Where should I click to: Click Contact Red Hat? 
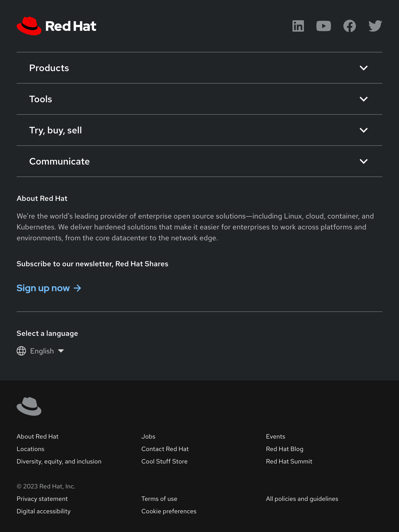(x=165, y=449)
